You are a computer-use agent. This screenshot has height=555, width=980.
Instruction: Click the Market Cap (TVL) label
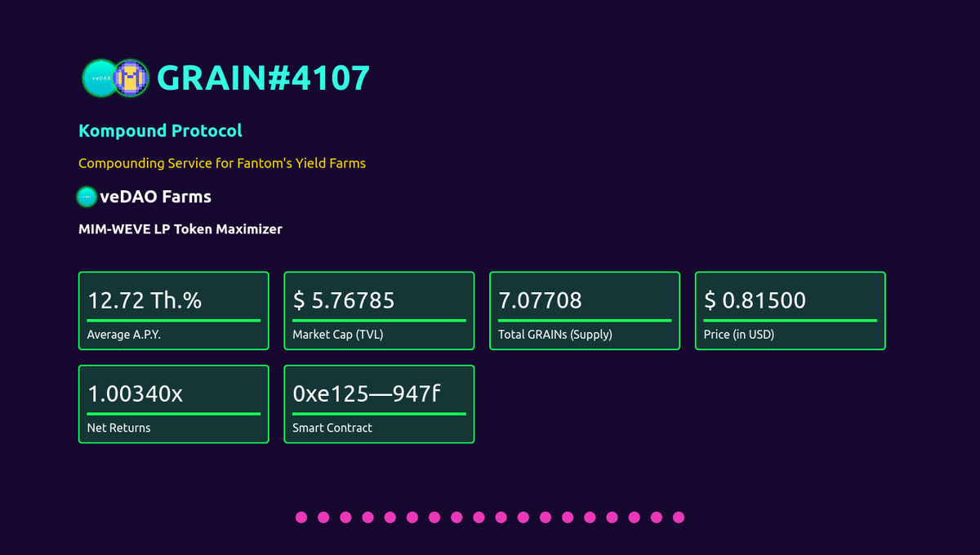338,335
